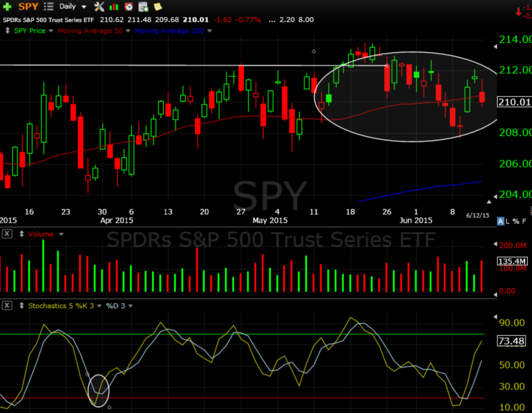Viewport: 532px width, 413px height.
Task: Open the candlestick indicators icon
Action: point(114,7)
